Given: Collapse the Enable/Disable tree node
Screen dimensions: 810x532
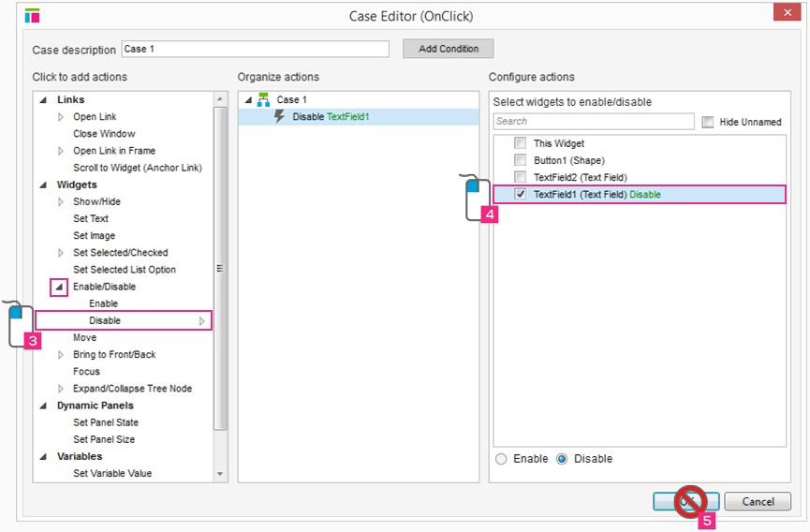Looking at the screenshot, I should [x=59, y=288].
